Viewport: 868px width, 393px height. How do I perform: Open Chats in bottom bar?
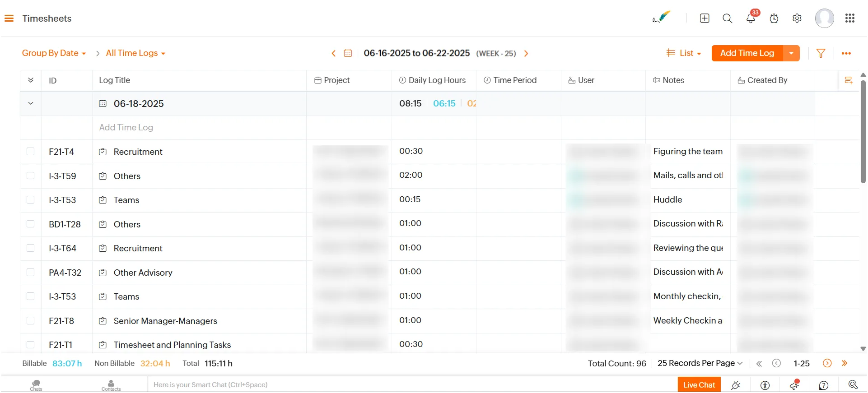click(x=36, y=385)
